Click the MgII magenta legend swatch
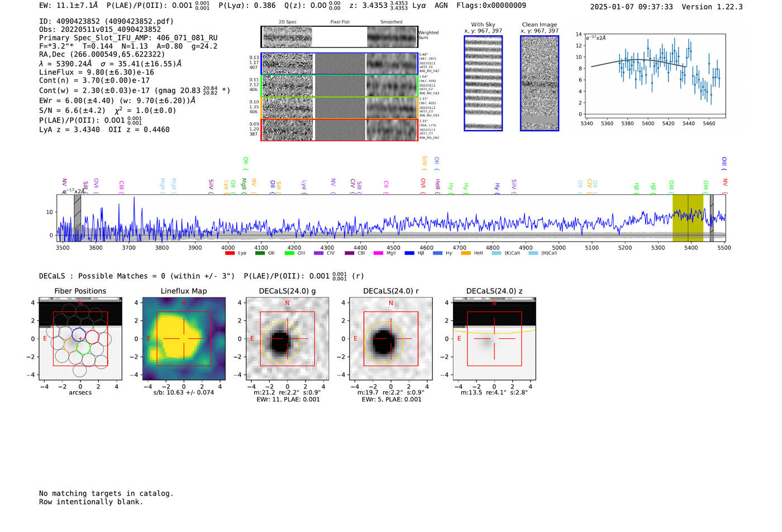 coord(379,253)
